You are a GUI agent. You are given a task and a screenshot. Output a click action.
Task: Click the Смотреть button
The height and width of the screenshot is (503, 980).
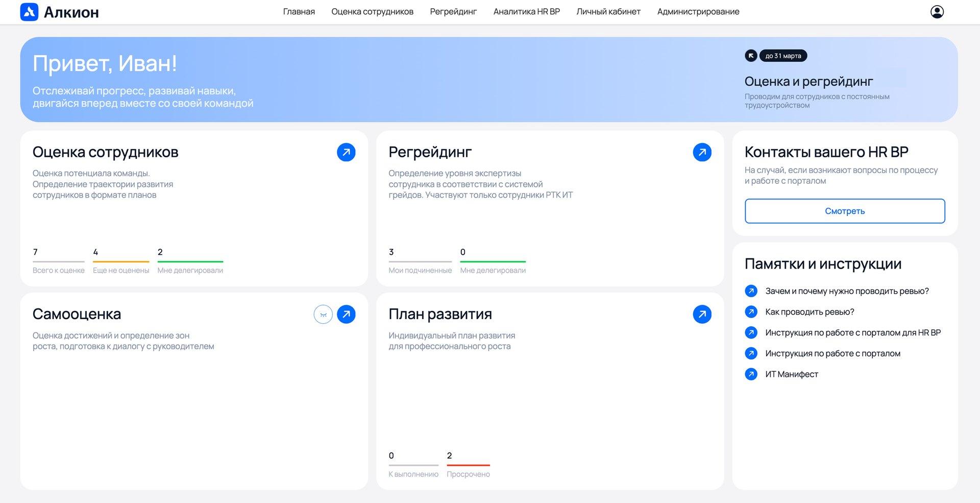click(845, 211)
